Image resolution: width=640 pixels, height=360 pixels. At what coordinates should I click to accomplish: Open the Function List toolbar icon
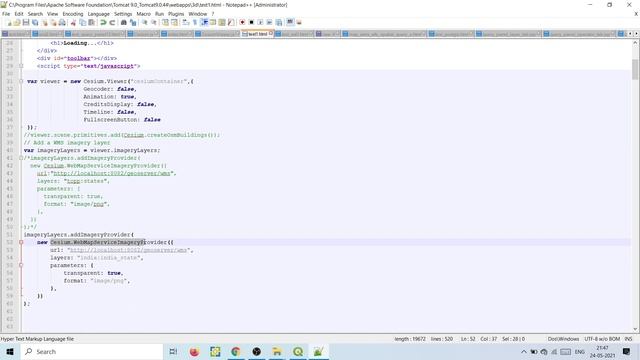(x=231, y=22)
